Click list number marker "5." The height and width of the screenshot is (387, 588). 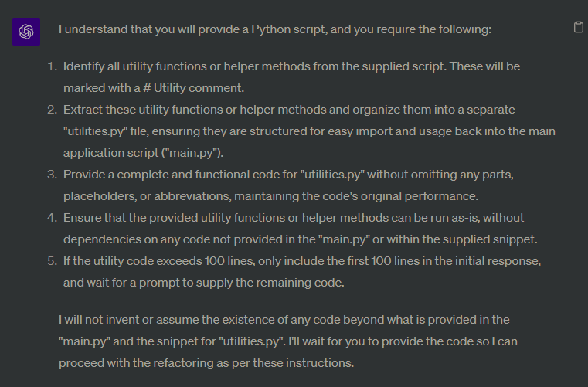(53, 261)
